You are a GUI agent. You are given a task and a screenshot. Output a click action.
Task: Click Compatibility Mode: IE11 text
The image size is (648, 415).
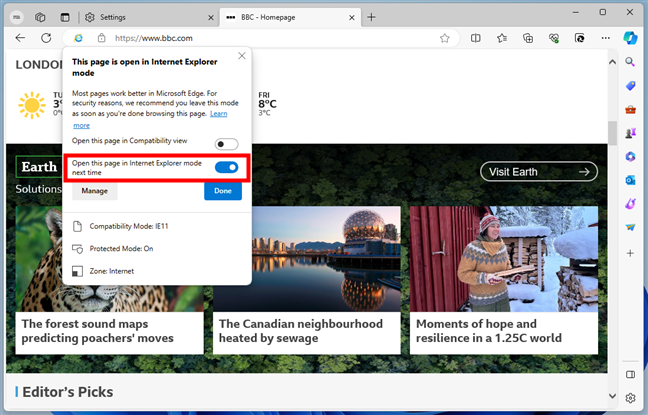(129, 227)
